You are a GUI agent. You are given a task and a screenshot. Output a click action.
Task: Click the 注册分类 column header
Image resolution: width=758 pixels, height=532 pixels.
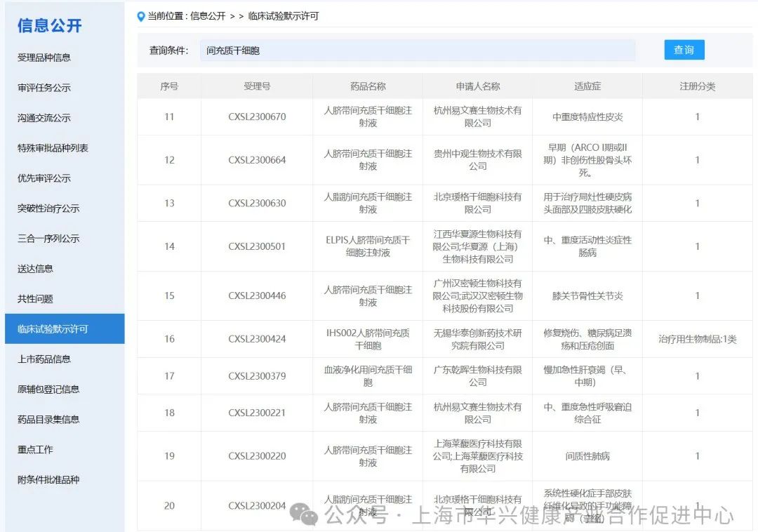pyautogui.click(x=697, y=86)
